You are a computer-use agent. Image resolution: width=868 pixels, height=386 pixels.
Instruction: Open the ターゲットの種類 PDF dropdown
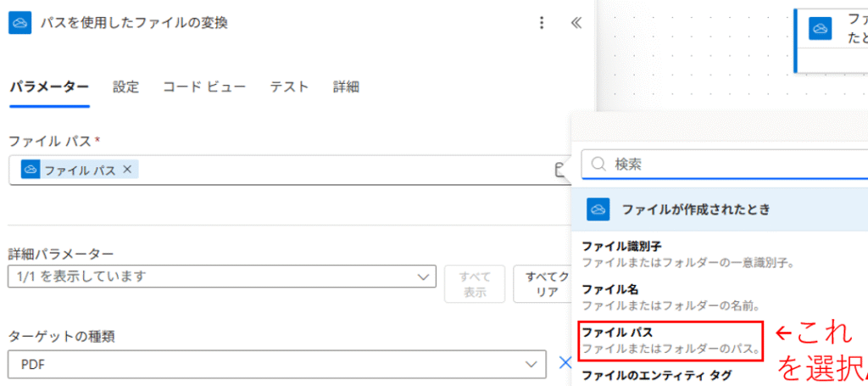[276, 363]
